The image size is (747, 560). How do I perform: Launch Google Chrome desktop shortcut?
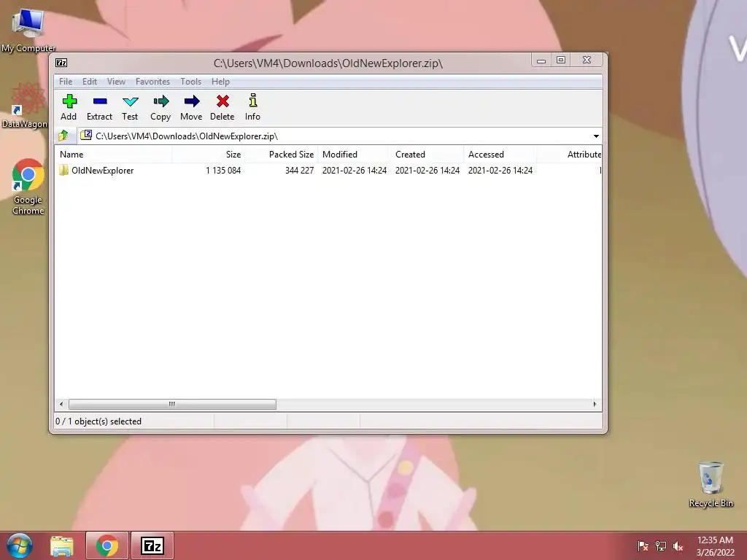coord(28,187)
